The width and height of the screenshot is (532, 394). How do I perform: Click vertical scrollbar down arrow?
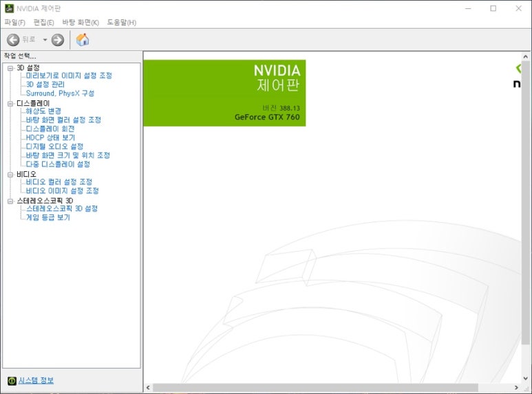525,378
